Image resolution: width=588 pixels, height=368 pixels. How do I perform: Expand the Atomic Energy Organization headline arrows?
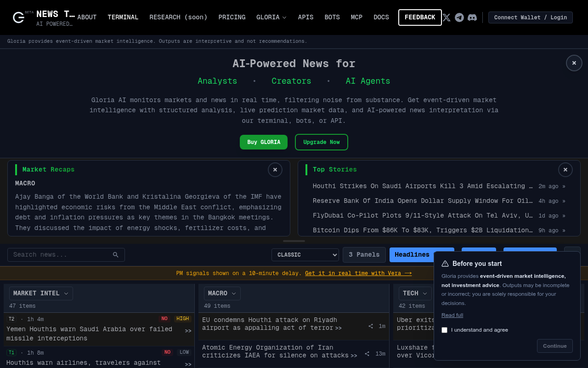[x=354, y=356]
